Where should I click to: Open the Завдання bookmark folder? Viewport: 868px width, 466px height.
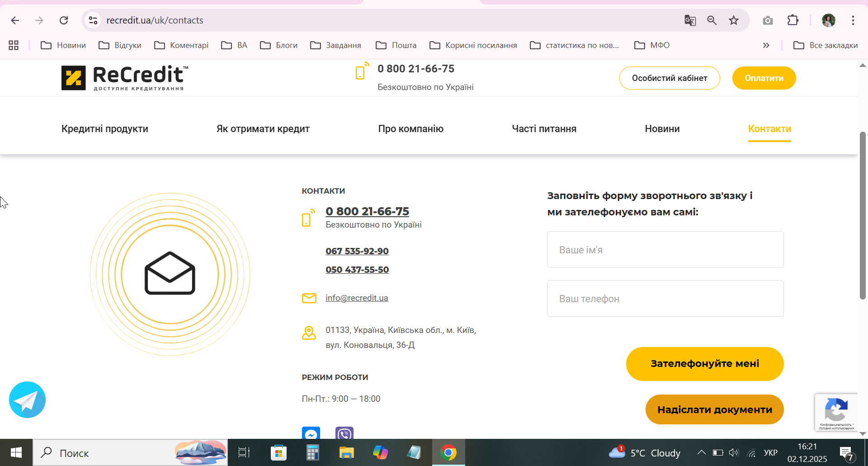coord(335,45)
